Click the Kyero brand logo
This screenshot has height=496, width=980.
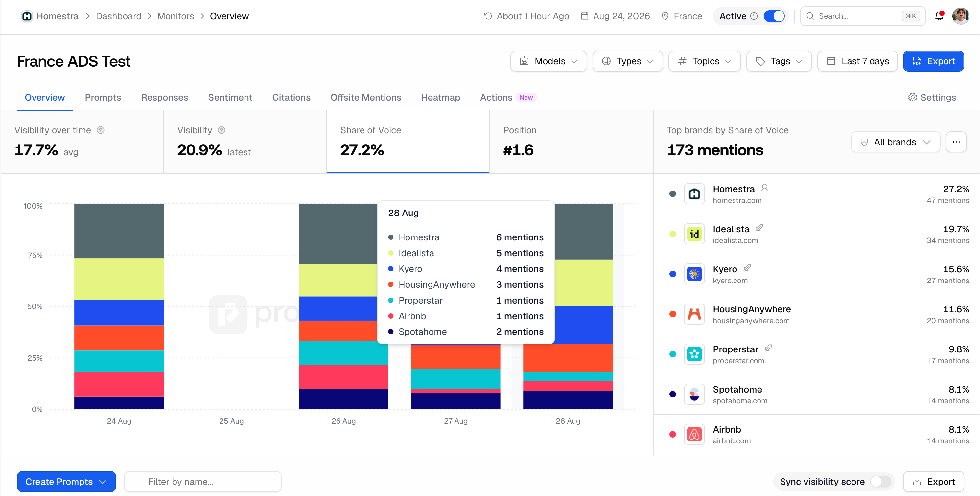pos(694,274)
